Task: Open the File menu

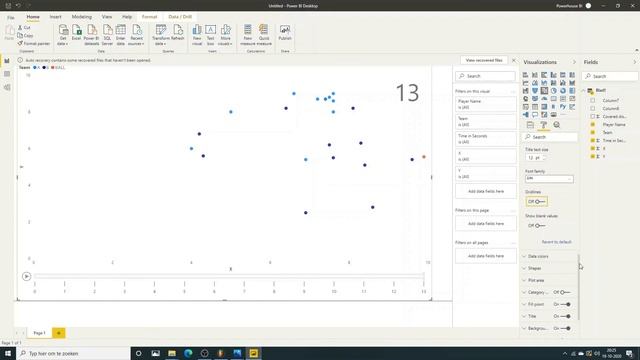Action: tap(11, 17)
